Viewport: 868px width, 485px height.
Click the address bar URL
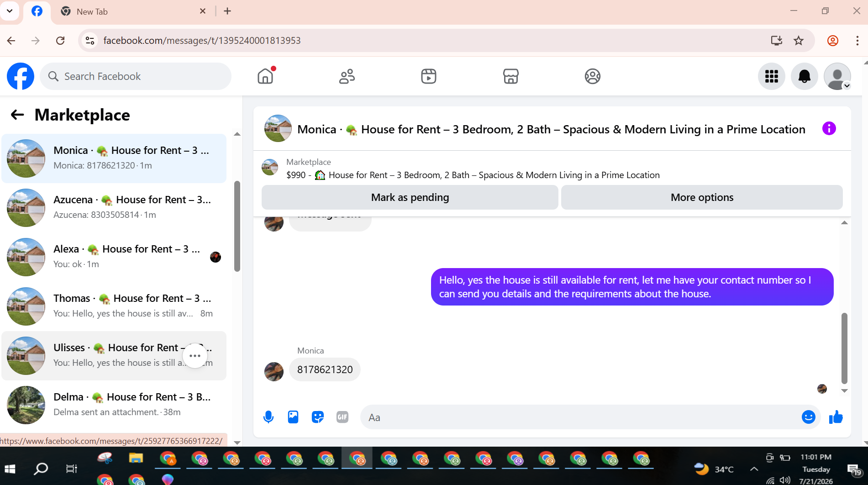tap(202, 41)
